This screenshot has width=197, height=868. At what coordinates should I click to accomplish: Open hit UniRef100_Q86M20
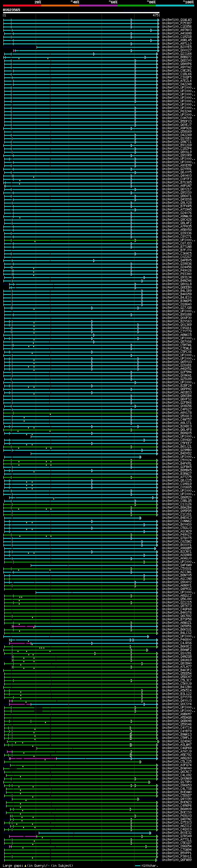pyautogui.click(x=177, y=498)
